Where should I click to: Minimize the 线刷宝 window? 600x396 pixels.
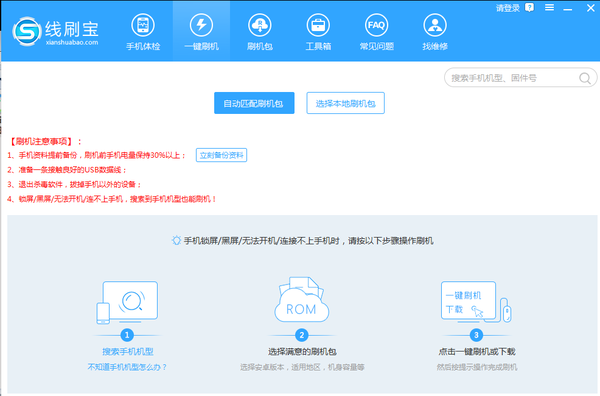568,8
